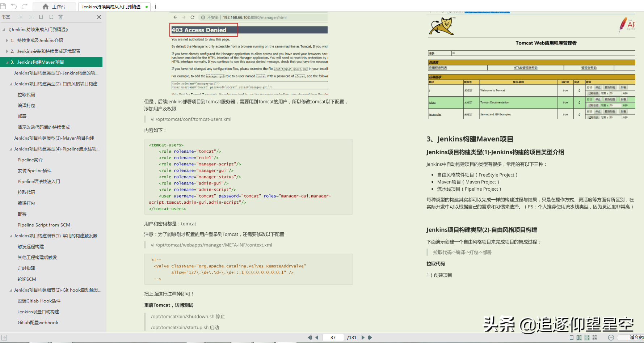
Task: Go to the next page arrow
Action: click(363, 338)
